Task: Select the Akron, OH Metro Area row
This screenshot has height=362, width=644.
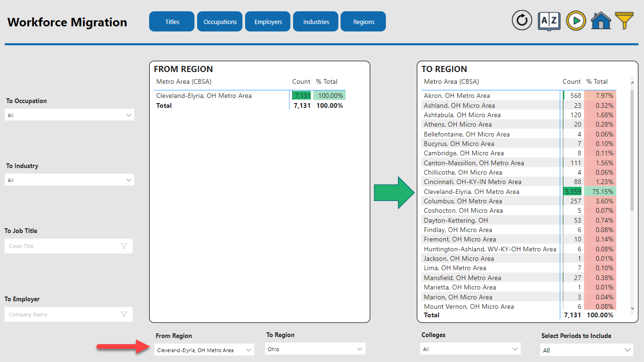Action: pos(457,96)
